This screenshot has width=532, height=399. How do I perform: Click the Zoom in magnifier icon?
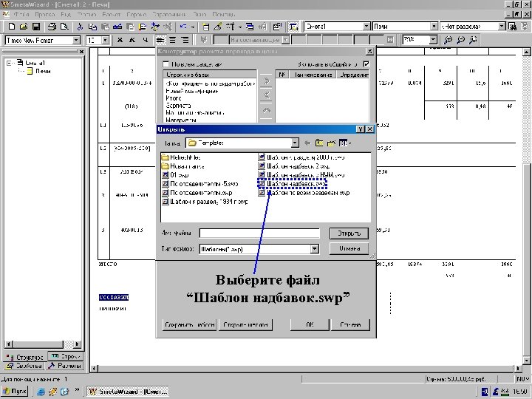coord(448,40)
